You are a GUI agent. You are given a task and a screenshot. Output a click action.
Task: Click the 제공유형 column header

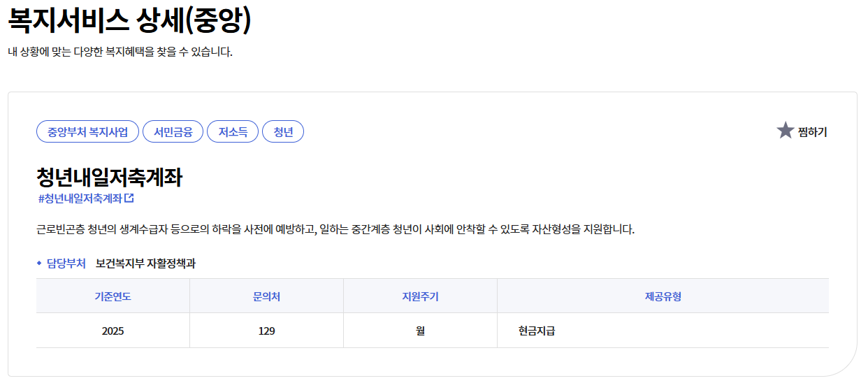coord(663,296)
